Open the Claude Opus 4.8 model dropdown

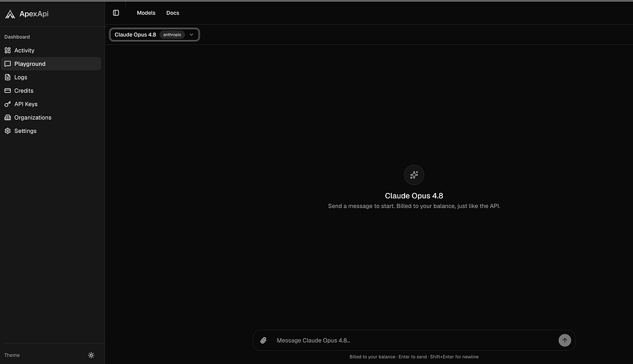(x=154, y=35)
